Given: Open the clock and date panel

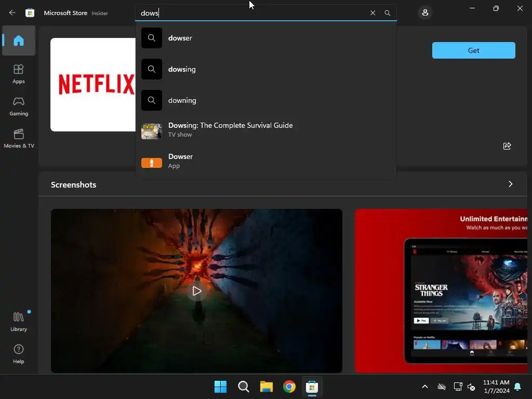Looking at the screenshot, I should click(x=496, y=387).
